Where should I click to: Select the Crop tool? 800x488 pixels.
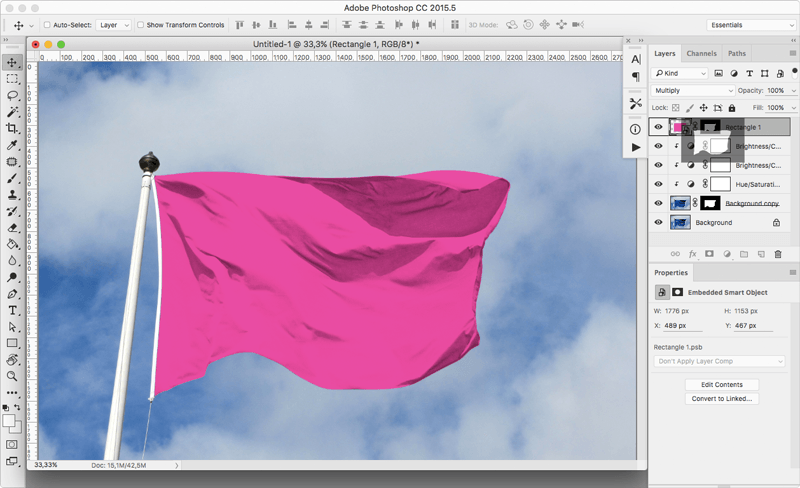pyautogui.click(x=13, y=129)
